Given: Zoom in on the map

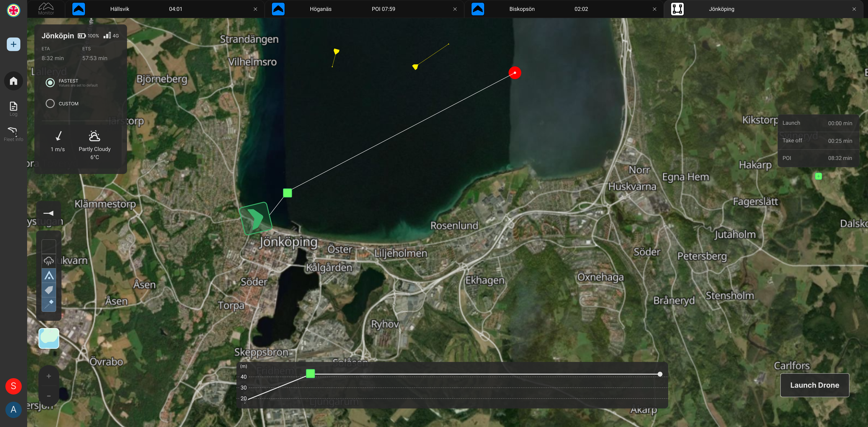Looking at the screenshot, I should pos(49,376).
